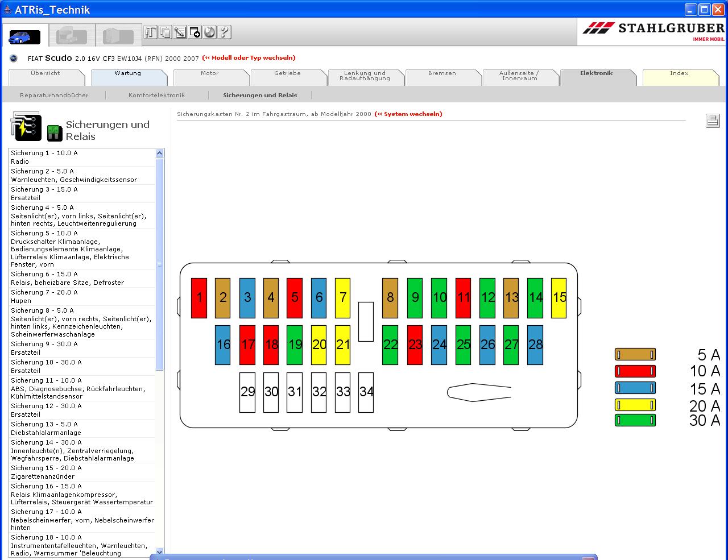Open the Bremsen tab
Image resolution: width=728 pixels, height=560 pixels.
(x=442, y=73)
